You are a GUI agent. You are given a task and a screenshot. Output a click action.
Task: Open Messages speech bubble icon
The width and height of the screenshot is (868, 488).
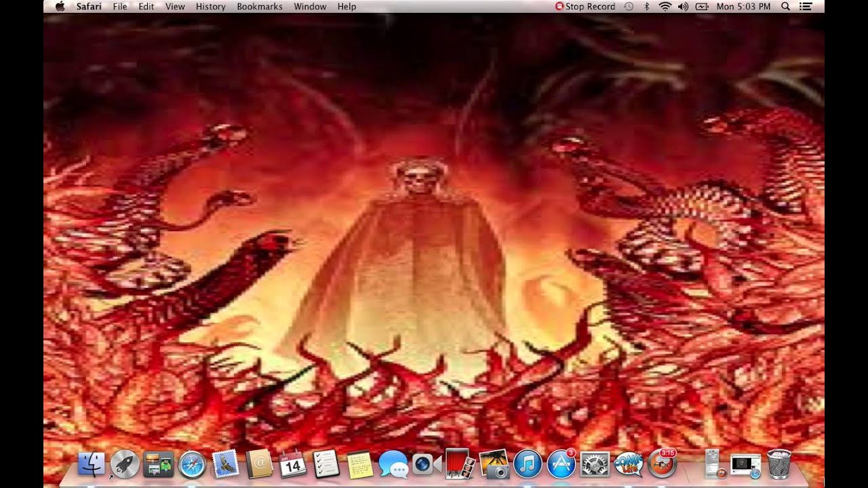(393, 464)
